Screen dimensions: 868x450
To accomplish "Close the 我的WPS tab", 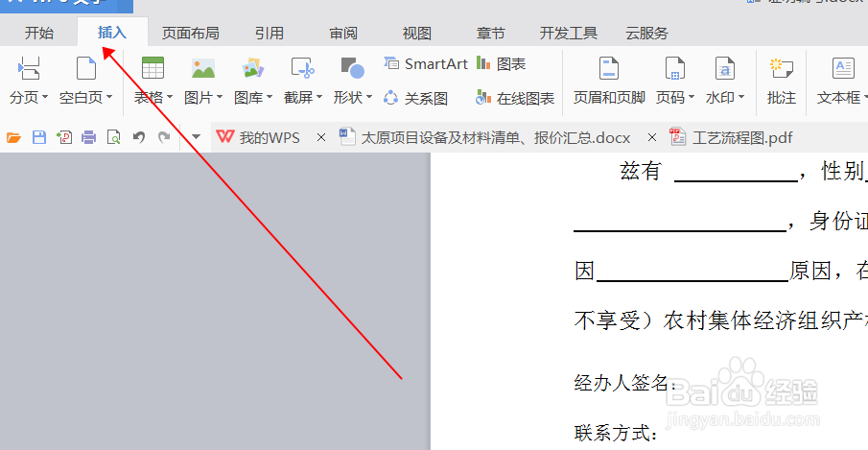I will [x=321, y=137].
